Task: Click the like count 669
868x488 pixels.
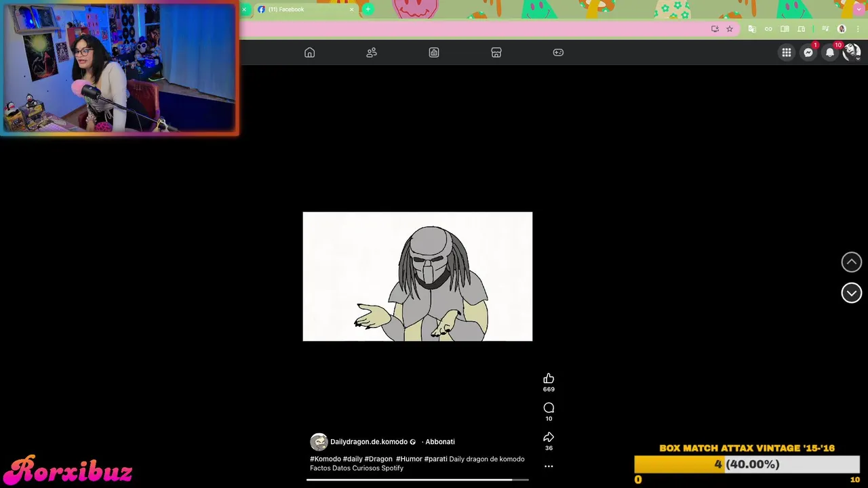Action: pos(549,390)
